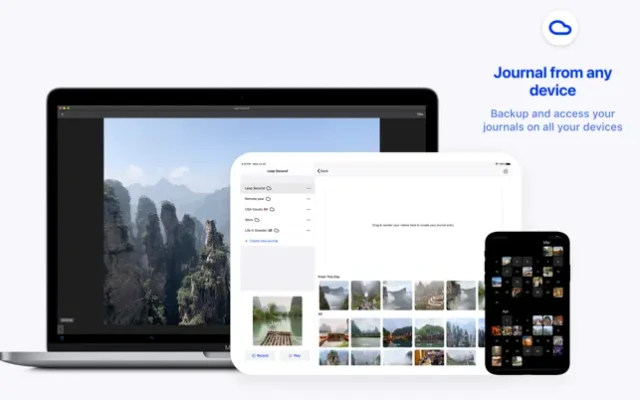The width and height of the screenshot is (640, 400).
Task: Open more options for the Leap Second journal
Action: pos(308,188)
